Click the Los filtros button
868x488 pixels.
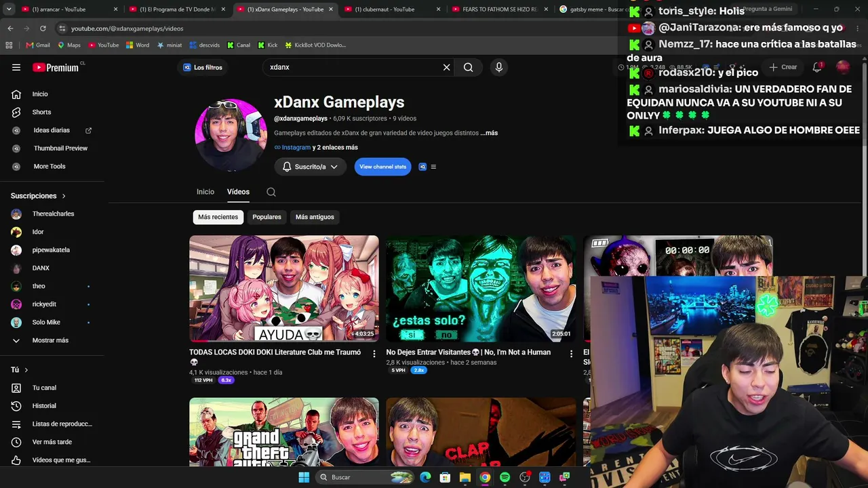203,67
